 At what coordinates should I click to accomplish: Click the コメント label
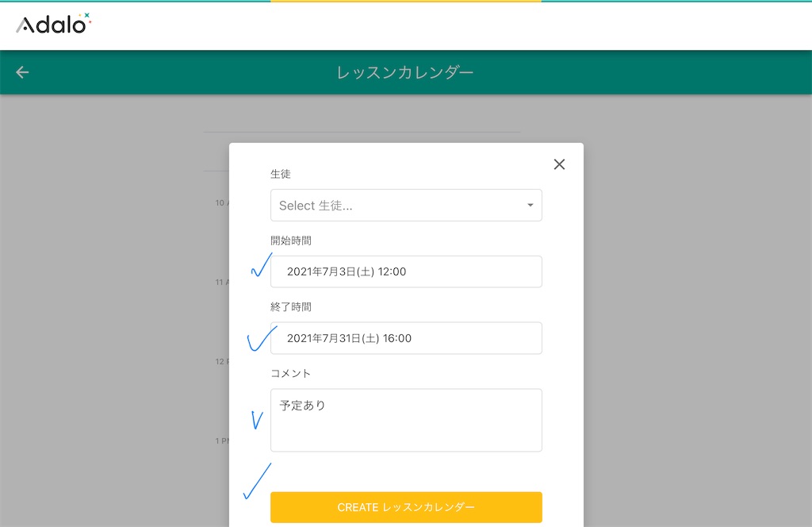[290, 373]
